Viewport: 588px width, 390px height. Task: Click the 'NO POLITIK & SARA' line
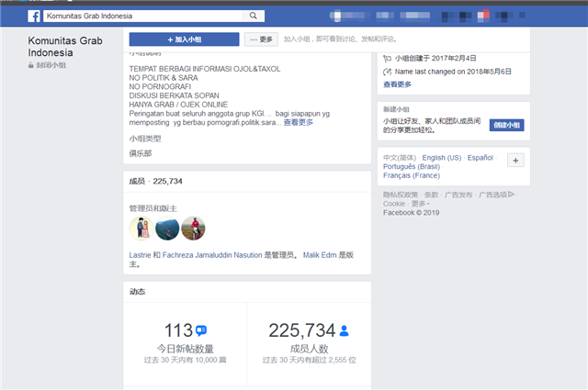click(164, 78)
